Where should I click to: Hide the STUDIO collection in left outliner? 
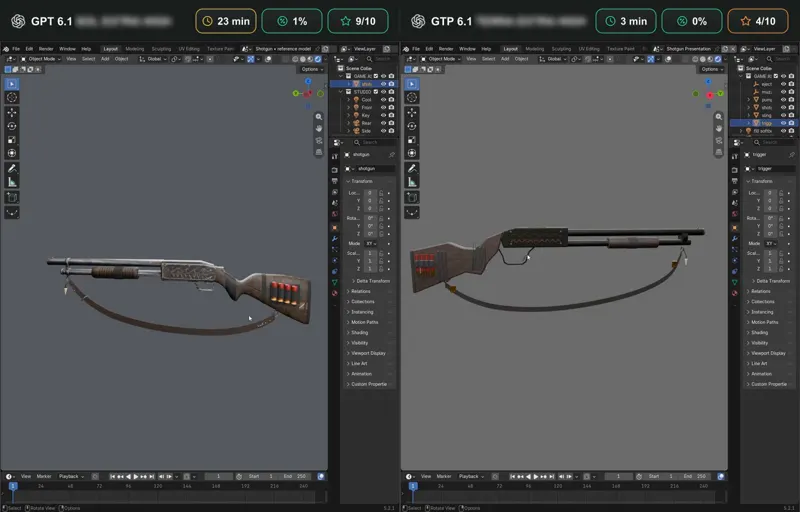(384, 92)
